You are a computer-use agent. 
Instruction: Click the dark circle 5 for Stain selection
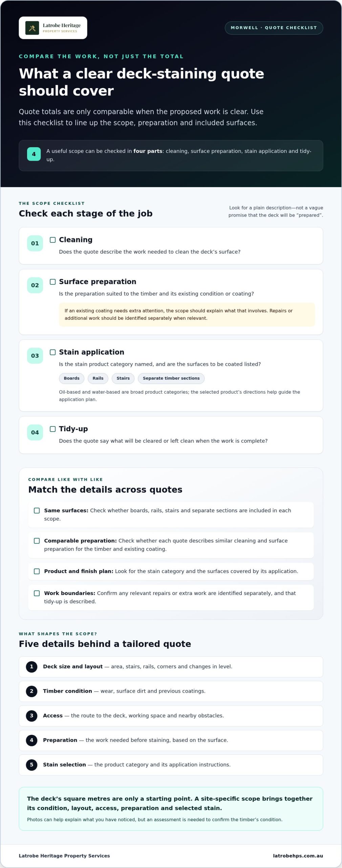[x=31, y=765]
